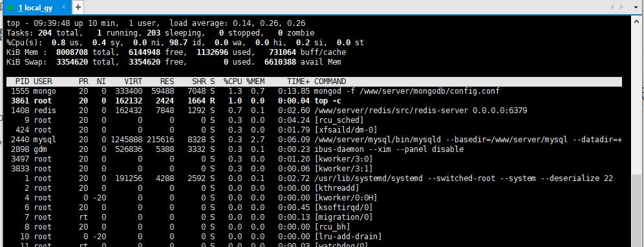This screenshot has width=644, height=247.
Task: Click the 'redis' user name
Action: pyautogui.click(x=45, y=111)
